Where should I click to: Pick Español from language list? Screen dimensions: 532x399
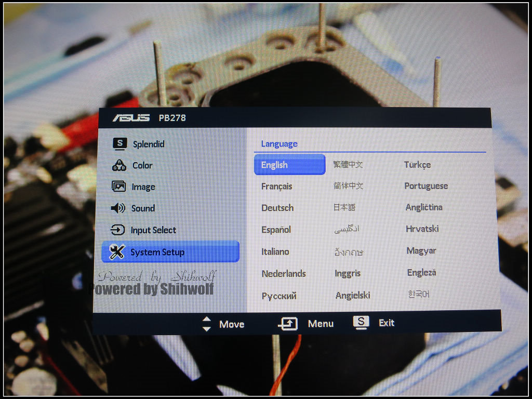tap(276, 230)
